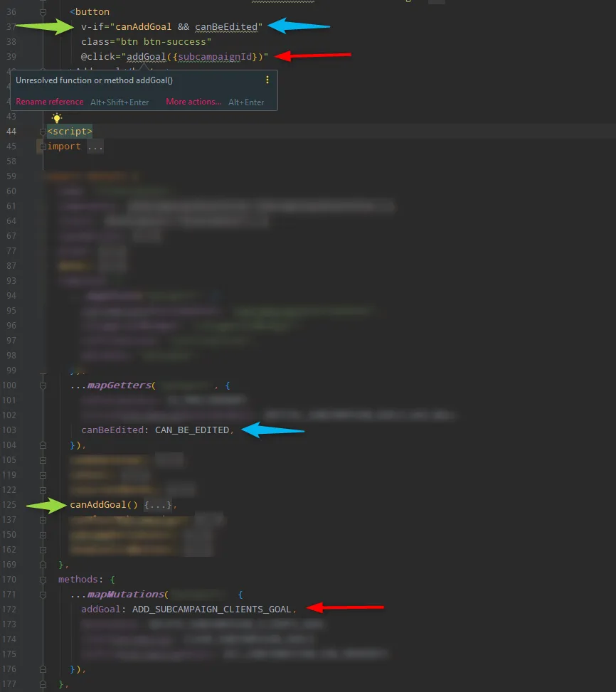The height and width of the screenshot is (692, 616).
Task: Click the fold end marker at line 104
Action: 43,445
